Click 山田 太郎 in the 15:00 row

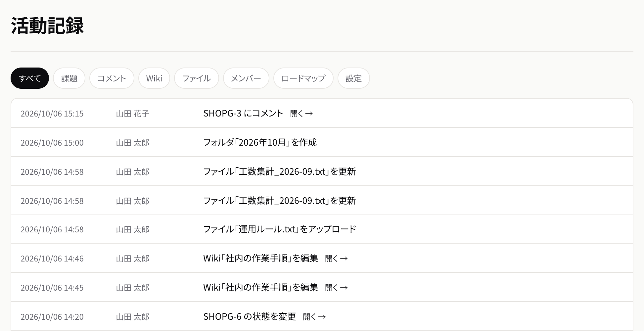click(x=133, y=143)
